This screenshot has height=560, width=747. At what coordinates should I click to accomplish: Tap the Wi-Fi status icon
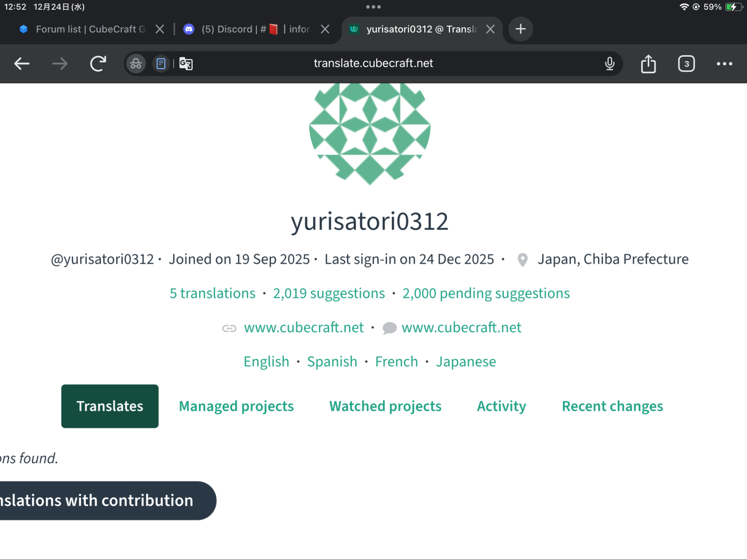684,7
